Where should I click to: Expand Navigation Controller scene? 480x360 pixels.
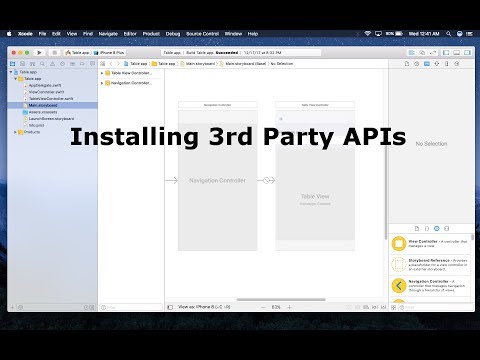tap(102, 83)
